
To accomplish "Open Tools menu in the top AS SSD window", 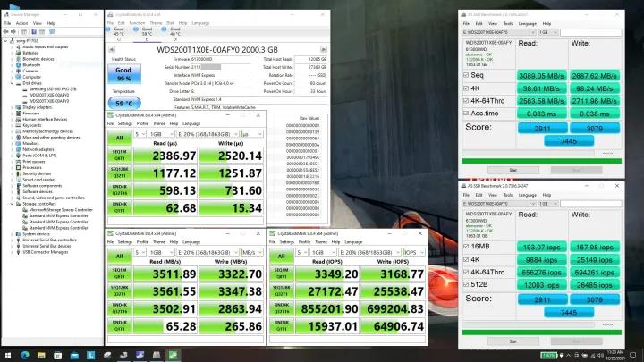I will (x=508, y=24).
